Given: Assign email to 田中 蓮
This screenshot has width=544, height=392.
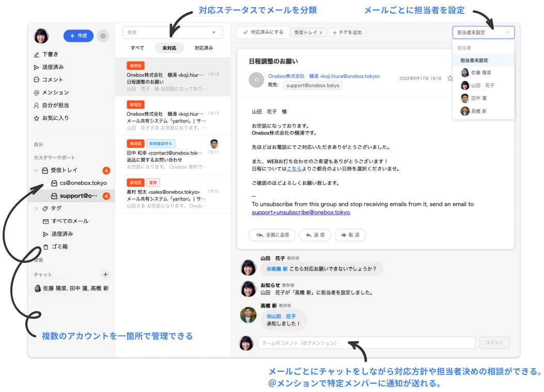Looking at the screenshot, I should [483, 98].
